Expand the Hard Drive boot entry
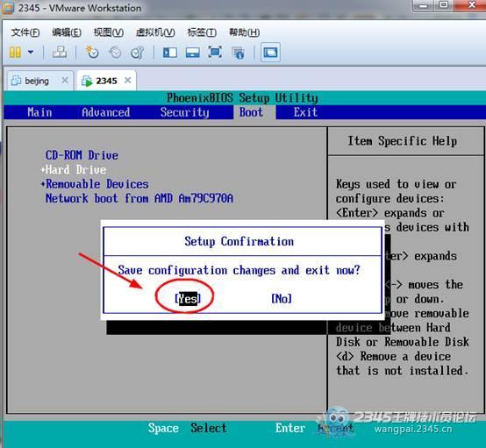486x448 pixels. 74,170
